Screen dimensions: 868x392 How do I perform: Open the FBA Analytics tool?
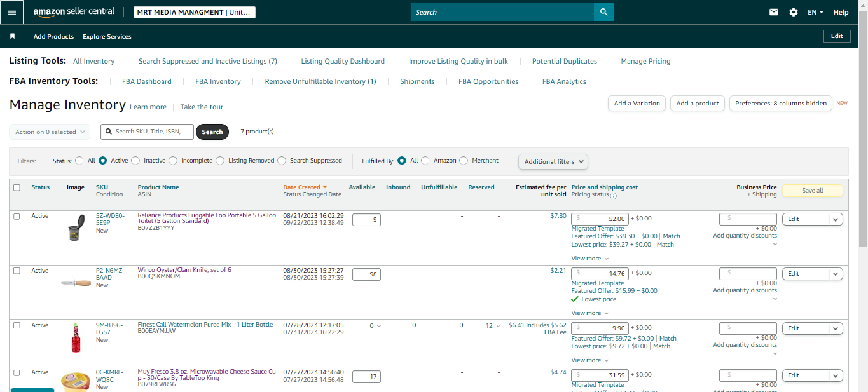click(564, 82)
